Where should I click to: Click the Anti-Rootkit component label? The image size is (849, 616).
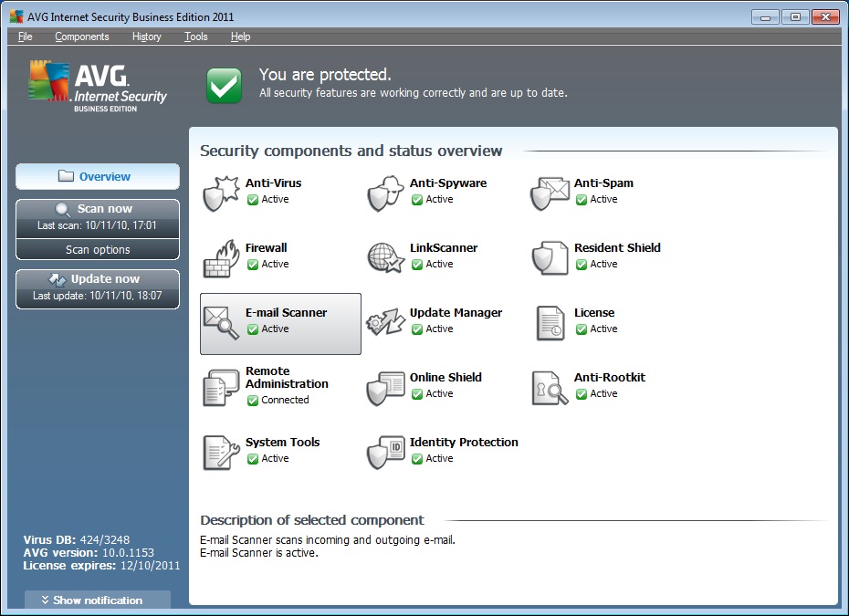pyautogui.click(x=610, y=377)
